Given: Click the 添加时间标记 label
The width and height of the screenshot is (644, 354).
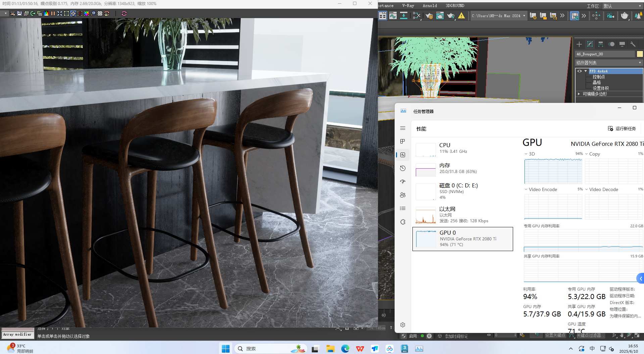Looking at the screenshot, I should click(456, 336).
